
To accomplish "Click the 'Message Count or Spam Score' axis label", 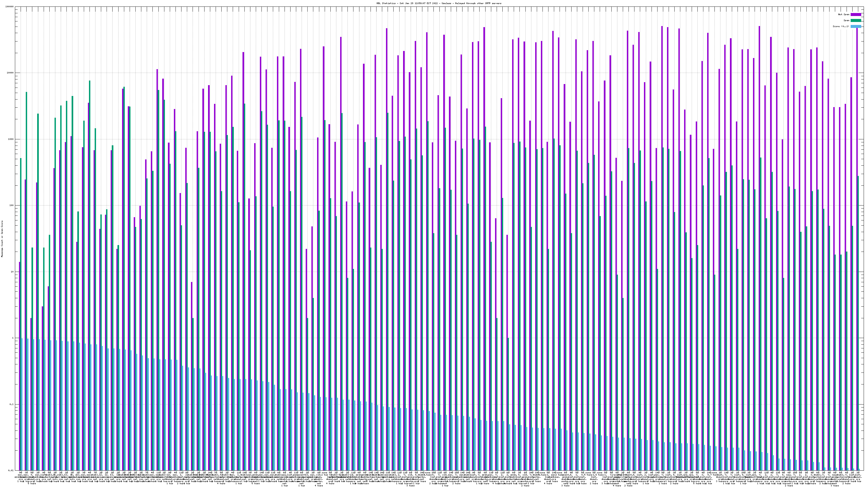I will tap(2, 239).
